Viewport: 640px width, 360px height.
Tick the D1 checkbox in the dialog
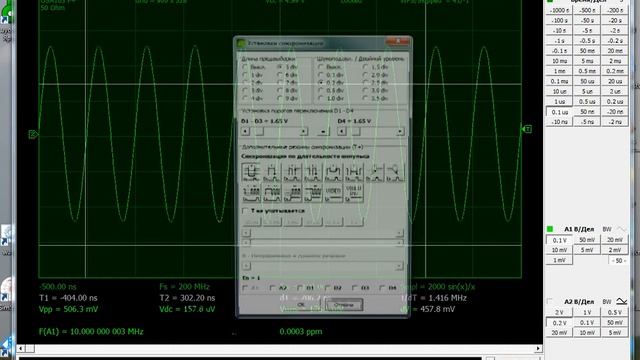coord(300,288)
